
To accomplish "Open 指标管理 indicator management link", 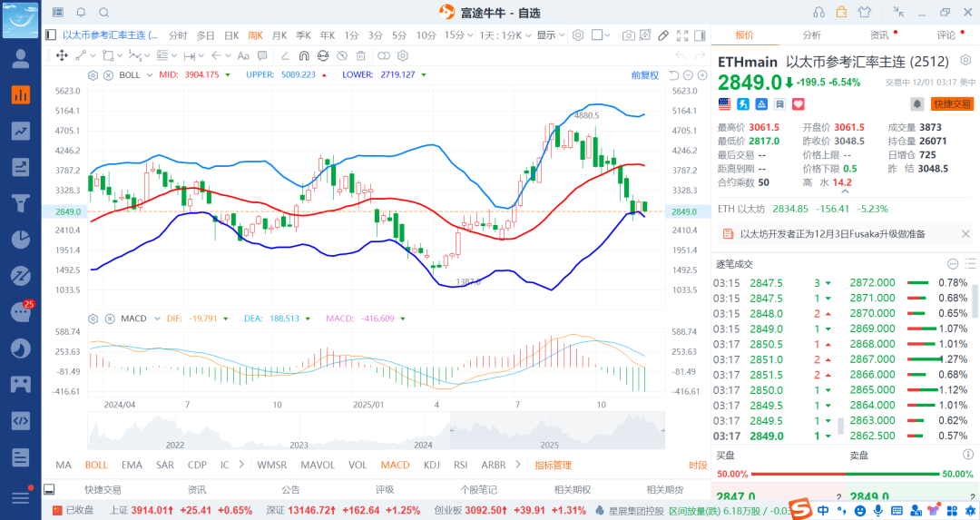I will 553,465.
